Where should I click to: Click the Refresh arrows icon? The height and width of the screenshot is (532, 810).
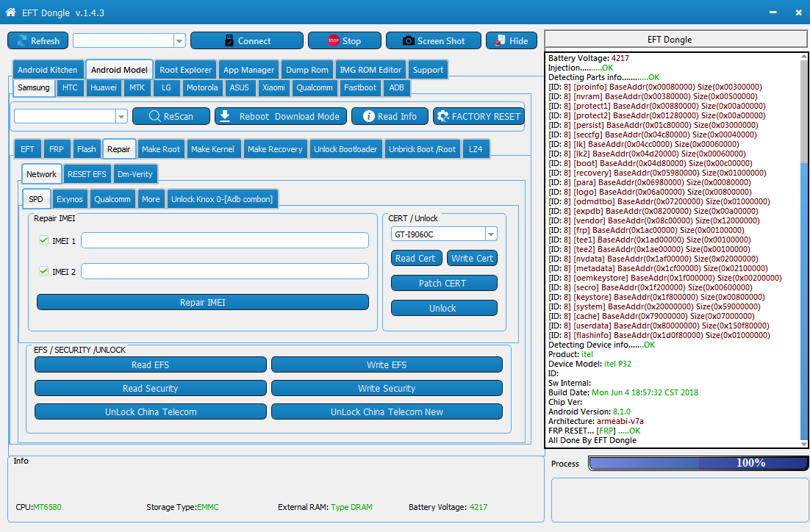[22, 41]
